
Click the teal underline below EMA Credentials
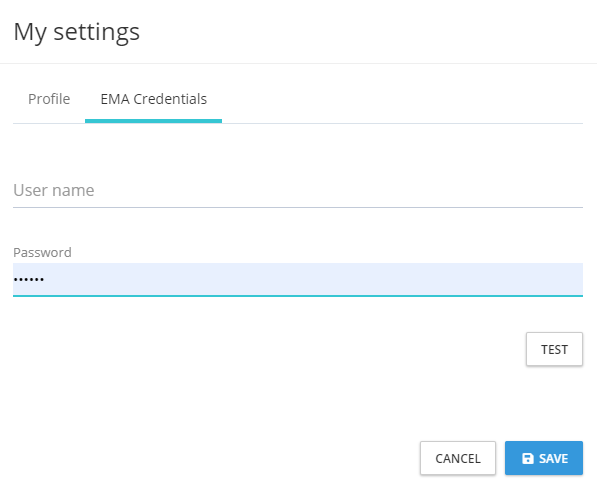click(x=153, y=121)
